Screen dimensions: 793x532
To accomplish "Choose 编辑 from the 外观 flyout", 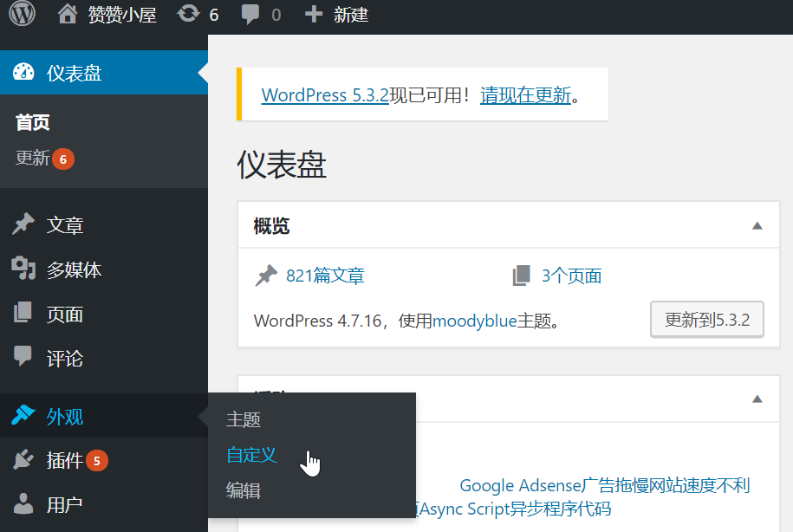I will 244,490.
